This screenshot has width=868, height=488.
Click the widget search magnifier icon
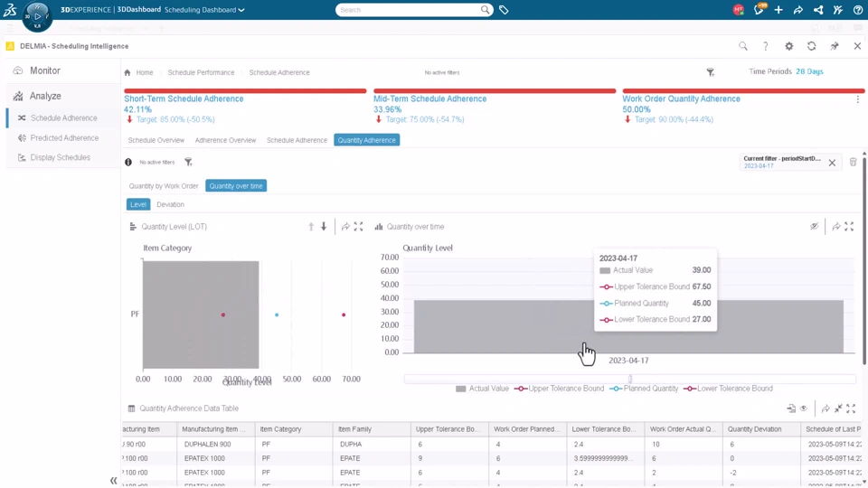point(743,46)
